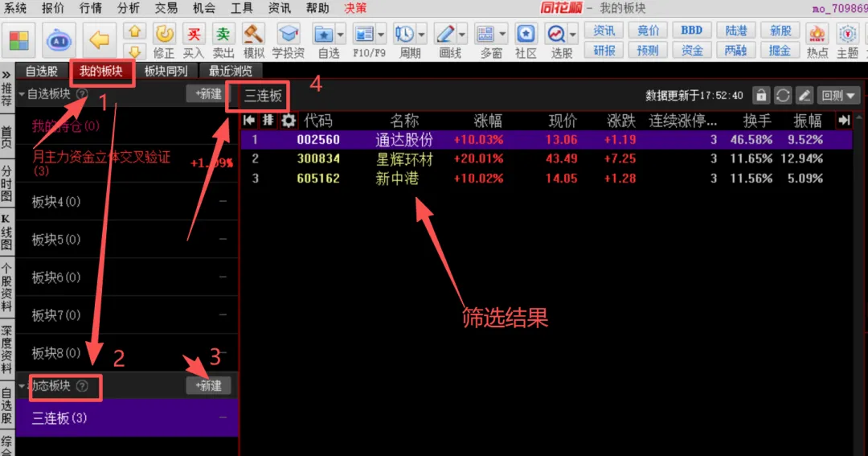Select 板块6(0) in the list

click(127, 277)
